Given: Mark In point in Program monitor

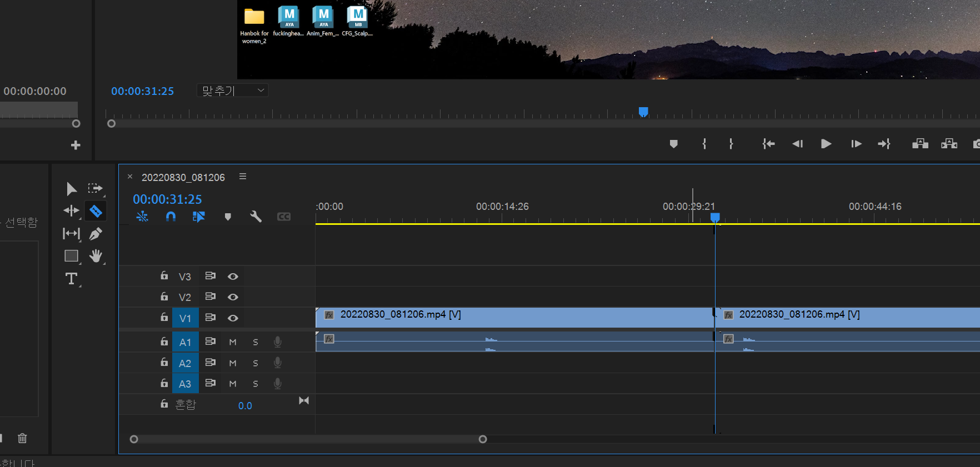Looking at the screenshot, I should 704,144.
